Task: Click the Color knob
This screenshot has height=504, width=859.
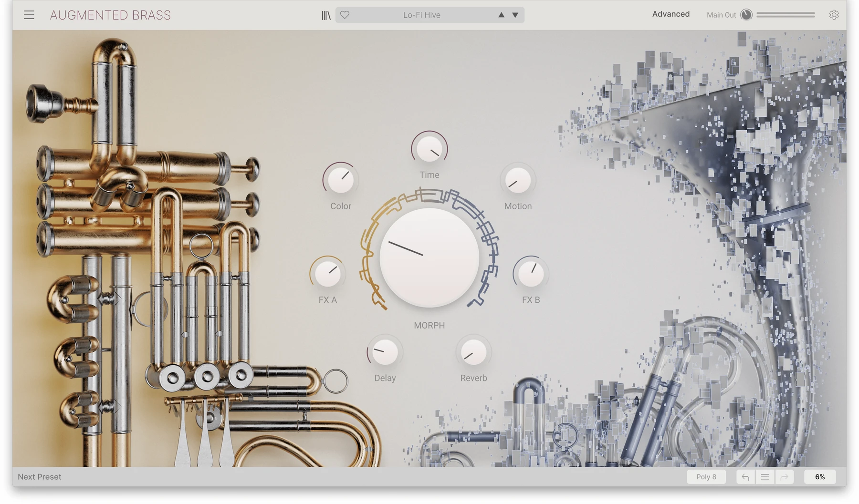Action: (341, 180)
